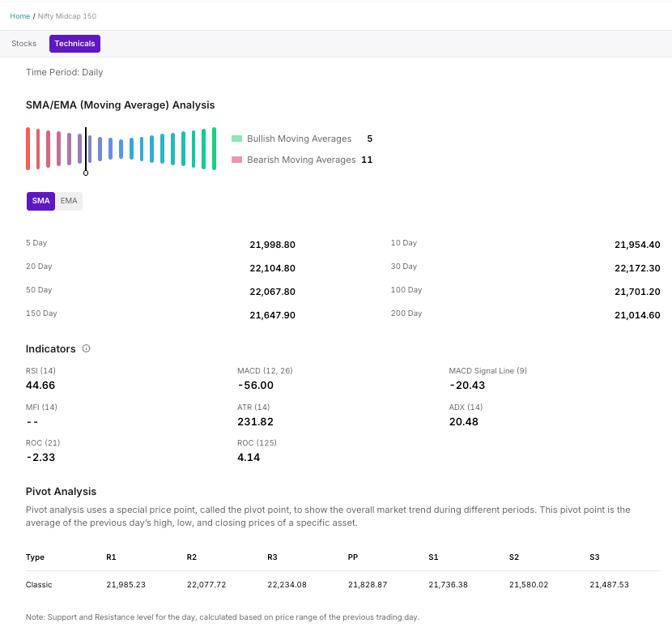Viewport: 672px width, 636px height.
Task: Select the RSI (14) value 44.66
Action: [x=40, y=386]
